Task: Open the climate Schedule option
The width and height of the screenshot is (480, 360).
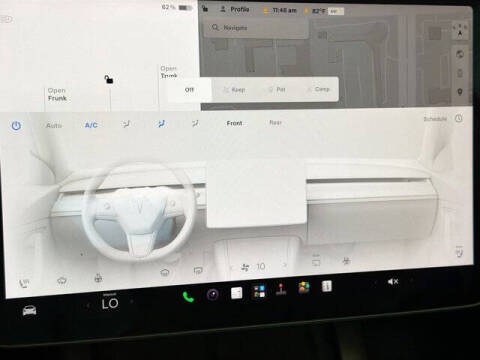Action: point(443,118)
